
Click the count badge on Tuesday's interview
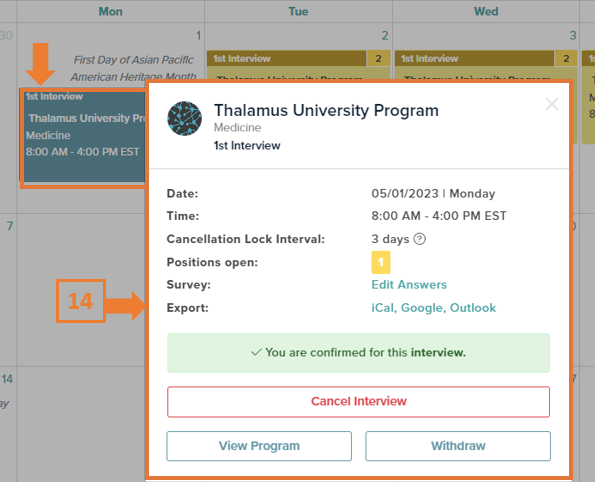(x=378, y=58)
